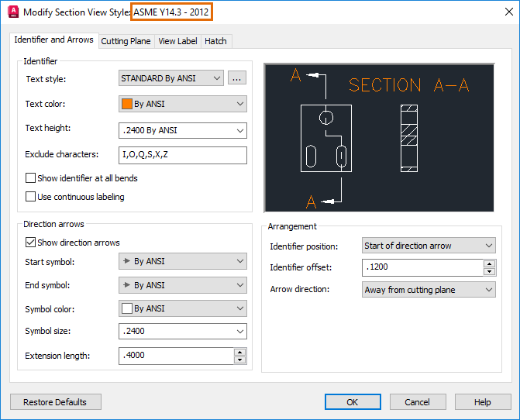
Task: Click the Start symbol arrowhead icon
Action: (126, 261)
